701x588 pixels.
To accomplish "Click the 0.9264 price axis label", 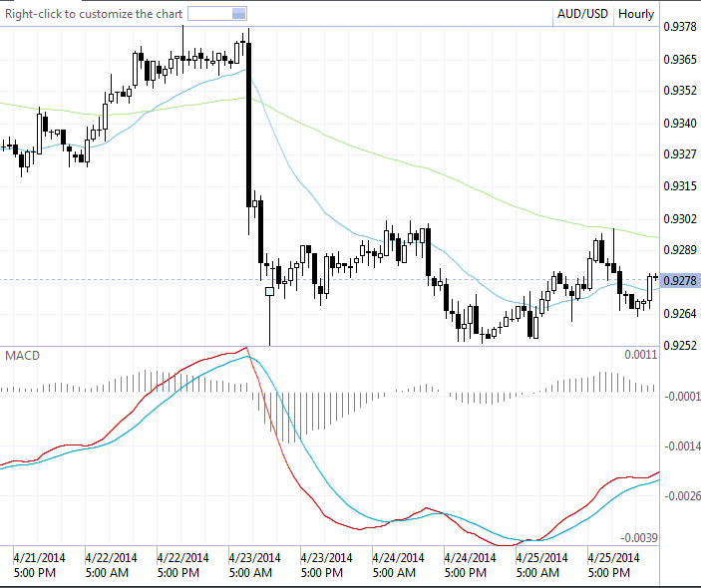I will 680,314.
